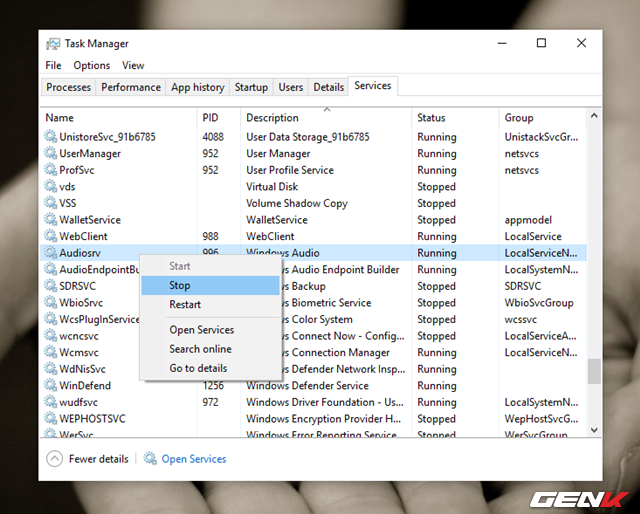Sort services by Group column header
This screenshot has height=514, width=640.
[543, 118]
